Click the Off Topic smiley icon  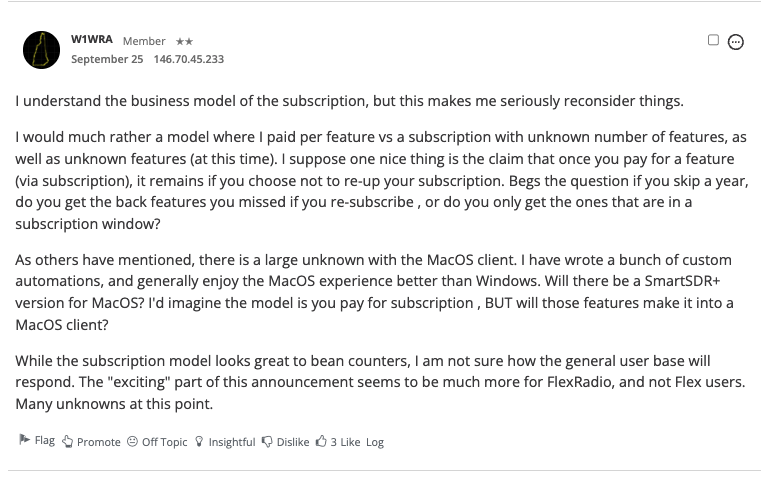(x=132, y=441)
